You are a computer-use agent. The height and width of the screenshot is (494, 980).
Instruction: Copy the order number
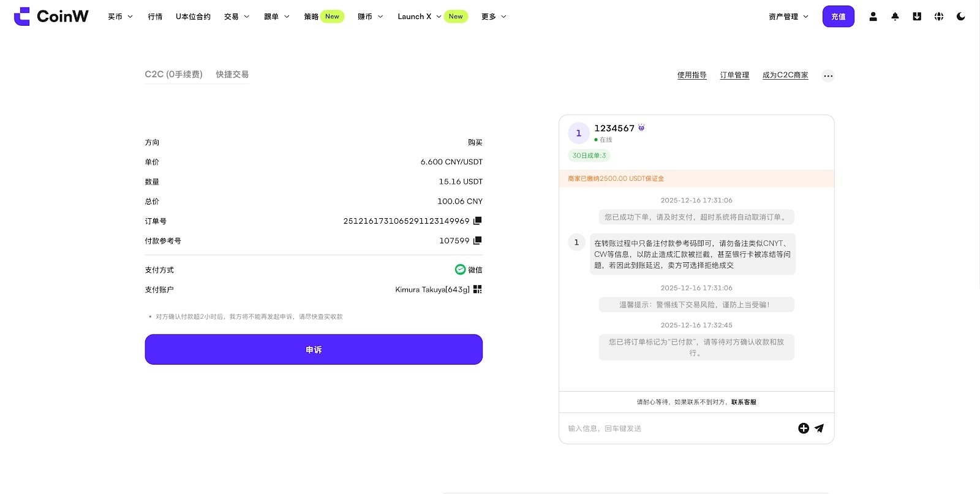coord(478,221)
